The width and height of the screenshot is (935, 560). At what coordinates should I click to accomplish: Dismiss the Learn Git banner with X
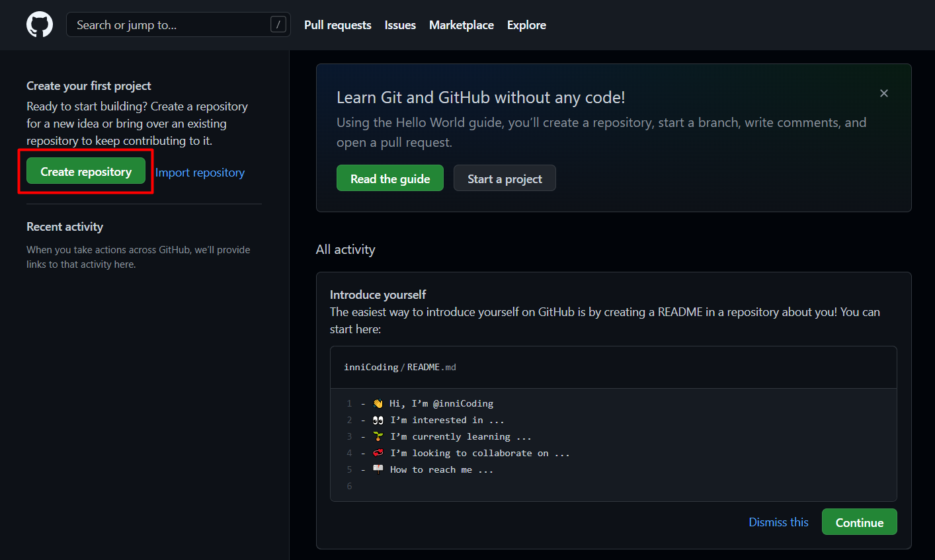tap(884, 93)
